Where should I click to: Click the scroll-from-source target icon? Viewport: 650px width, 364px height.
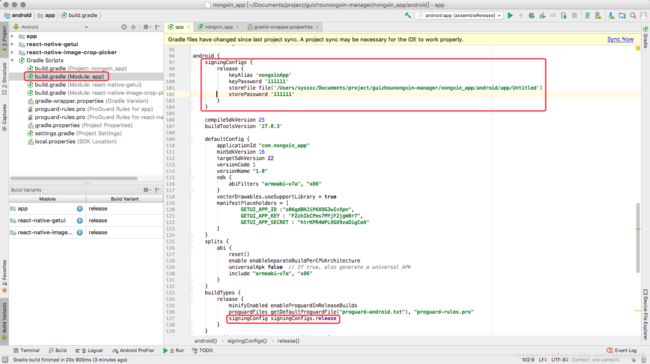click(x=124, y=27)
